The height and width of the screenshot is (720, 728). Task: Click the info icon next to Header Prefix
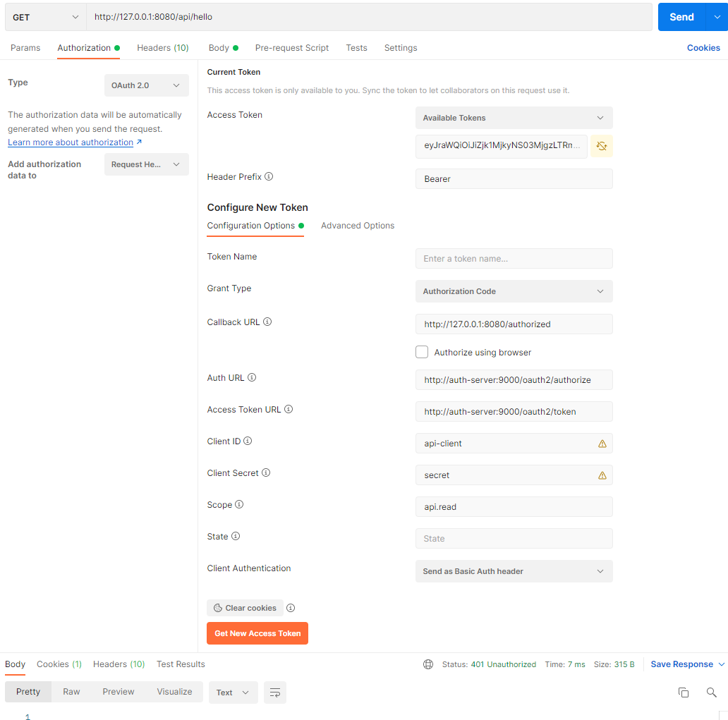pyautogui.click(x=269, y=176)
